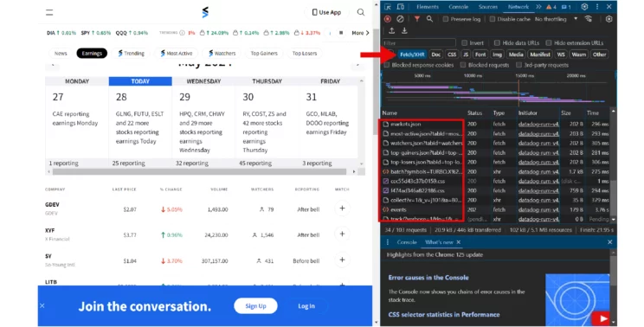Open the Top Gainers tab
Image resolution: width=644 pixels, height=327 pixels.
(264, 54)
